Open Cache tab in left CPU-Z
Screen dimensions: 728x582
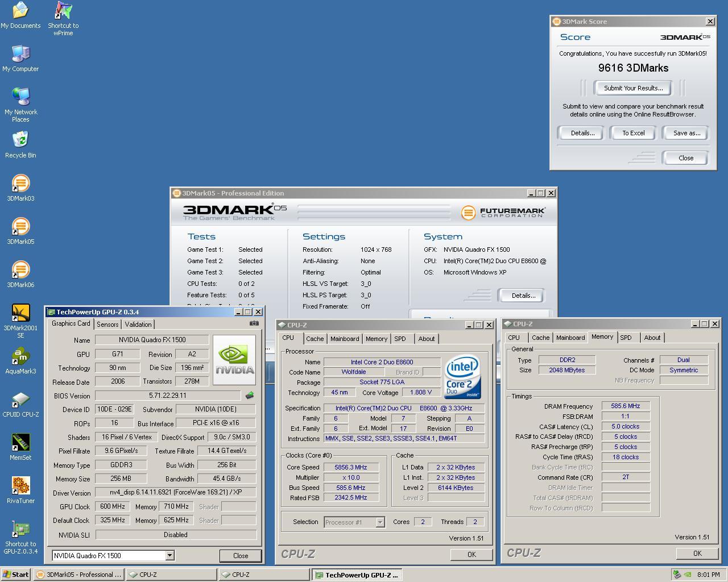coord(315,339)
